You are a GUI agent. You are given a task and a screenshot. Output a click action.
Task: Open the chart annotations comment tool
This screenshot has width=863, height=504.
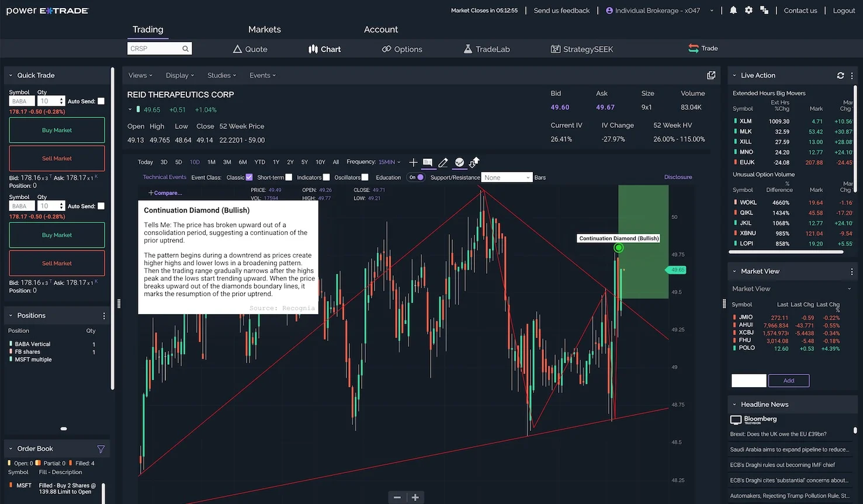(428, 162)
